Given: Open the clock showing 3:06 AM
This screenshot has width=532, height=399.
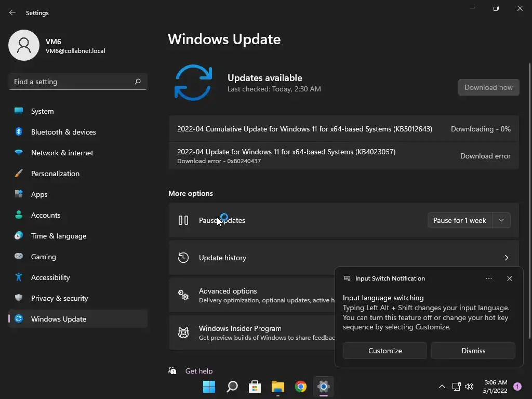Looking at the screenshot, I should click(495, 387).
